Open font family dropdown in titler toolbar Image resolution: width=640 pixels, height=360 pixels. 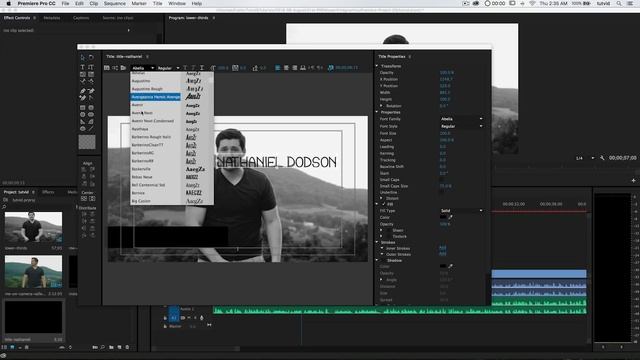click(x=143, y=68)
